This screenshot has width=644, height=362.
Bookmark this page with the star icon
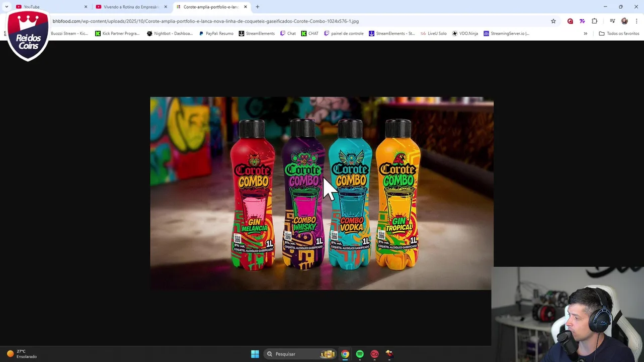[x=553, y=21]
